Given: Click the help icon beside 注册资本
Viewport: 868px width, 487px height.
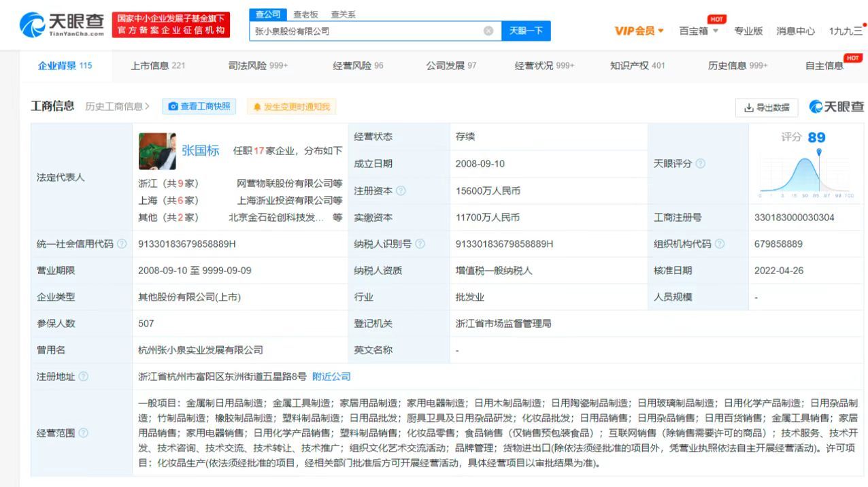Looking at the screenshot, I should (x=401, y=191).
